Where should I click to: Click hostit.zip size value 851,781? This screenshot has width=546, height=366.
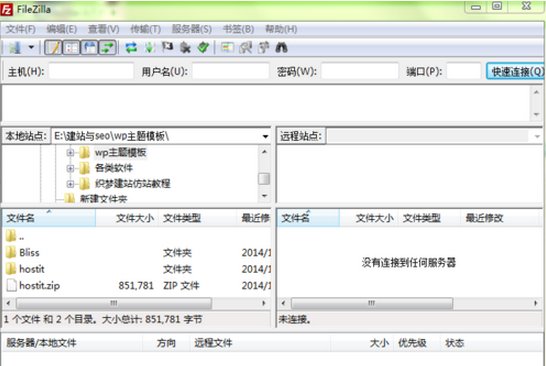[136, 286]
